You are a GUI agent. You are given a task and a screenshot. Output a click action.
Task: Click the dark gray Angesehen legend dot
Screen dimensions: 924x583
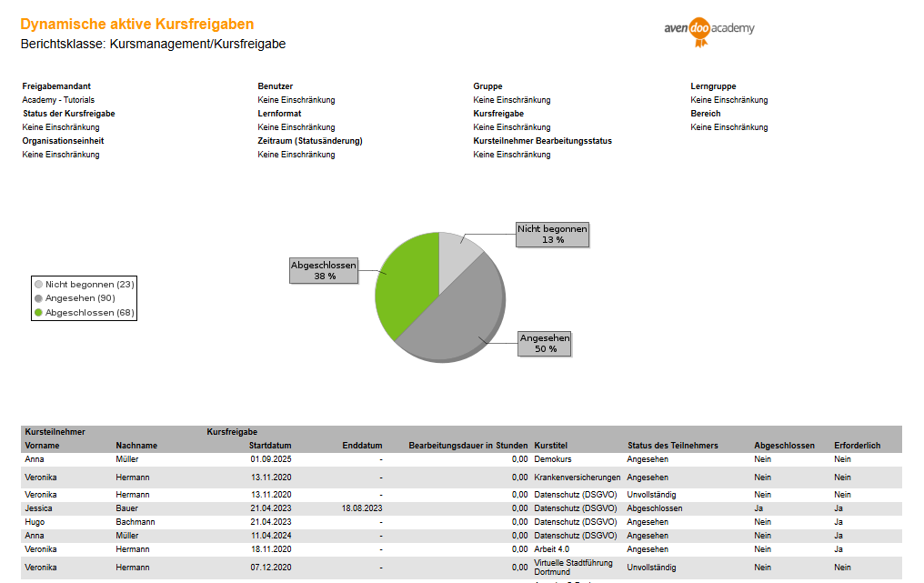38,298
